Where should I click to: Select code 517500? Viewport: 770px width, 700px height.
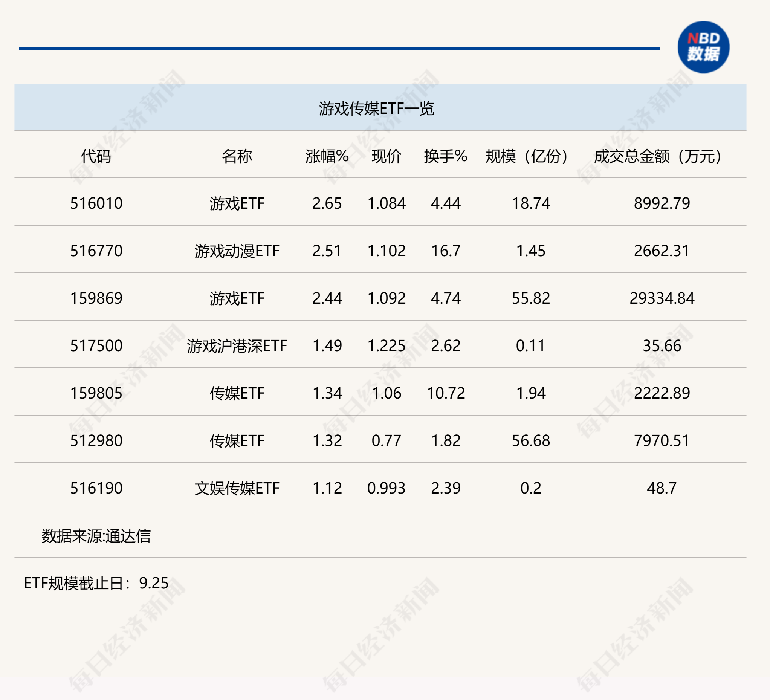coord(96,346)
